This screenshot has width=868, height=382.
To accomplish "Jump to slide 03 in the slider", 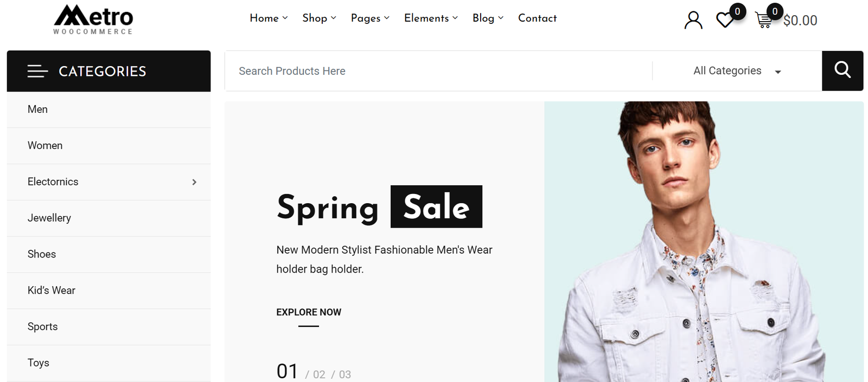I will coord(344,374).
